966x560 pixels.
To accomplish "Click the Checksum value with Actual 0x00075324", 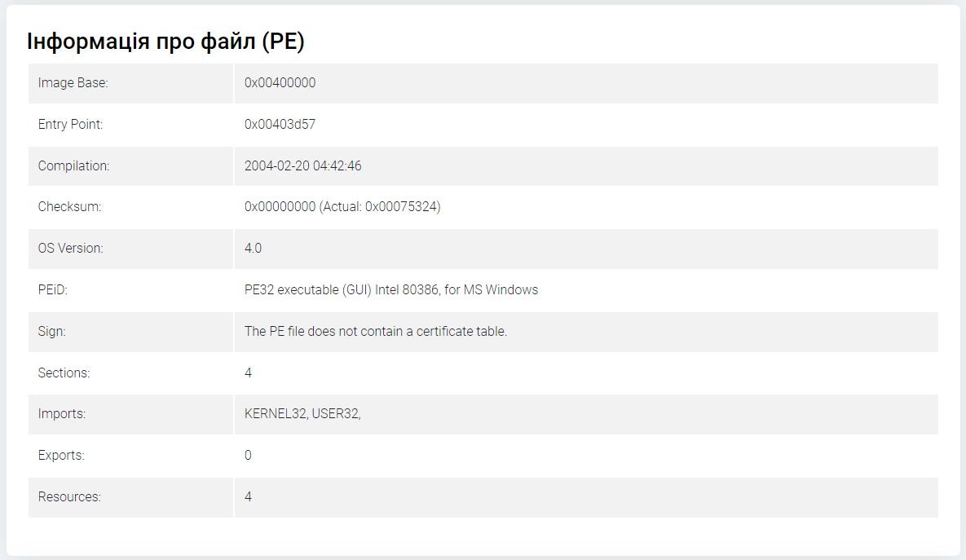I will [342, 206].
